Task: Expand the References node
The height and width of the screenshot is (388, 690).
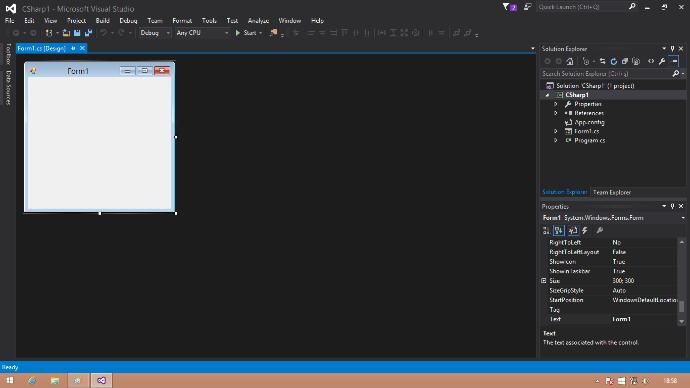Action: (x=556, y=113)
